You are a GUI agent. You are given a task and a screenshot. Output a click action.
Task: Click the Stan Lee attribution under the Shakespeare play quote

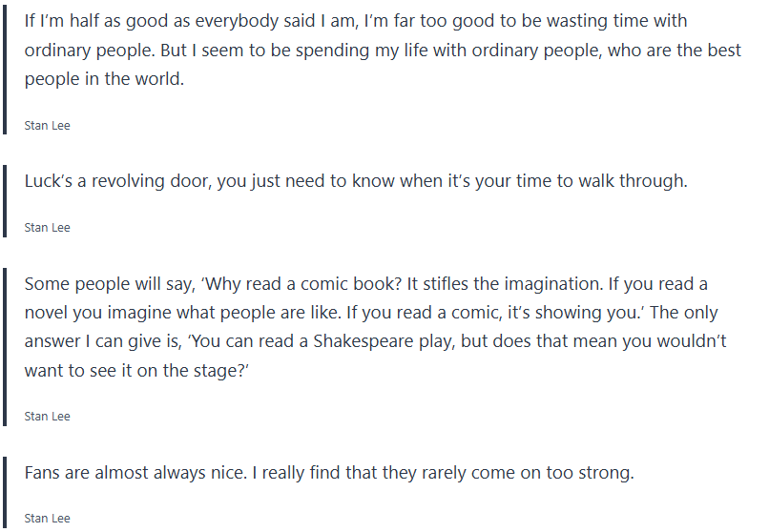47,417
